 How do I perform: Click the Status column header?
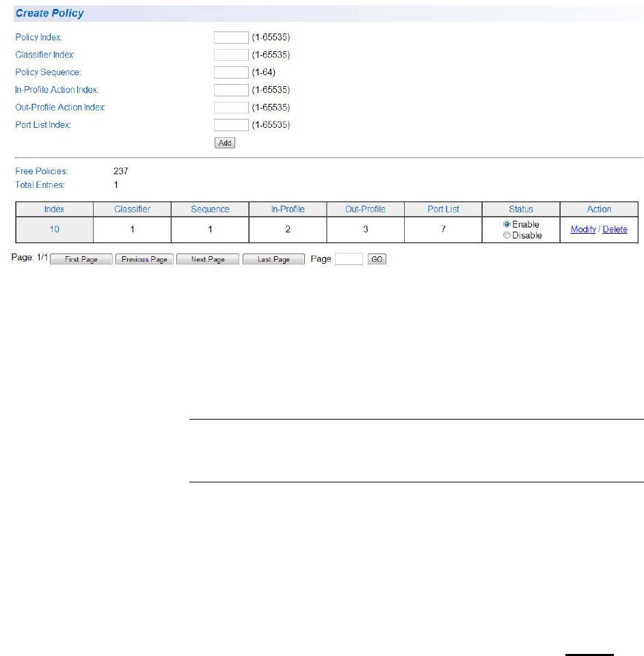[x=521, y=209]
